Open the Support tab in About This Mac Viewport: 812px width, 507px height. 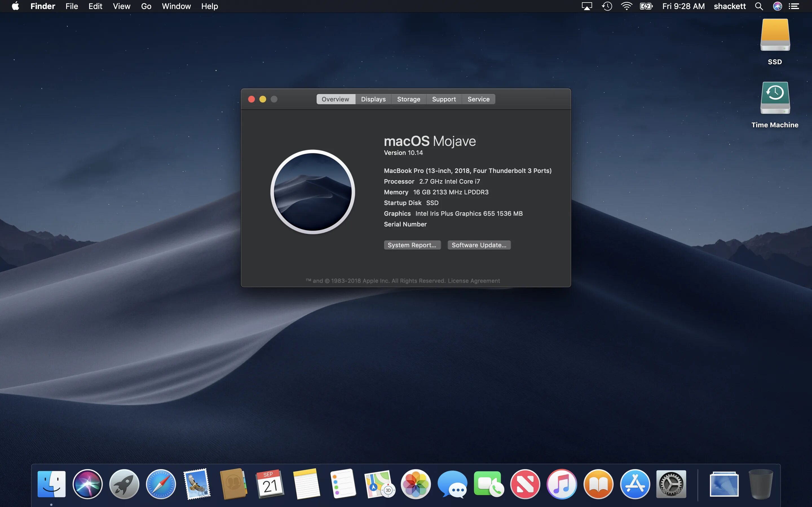pos(444,99)
